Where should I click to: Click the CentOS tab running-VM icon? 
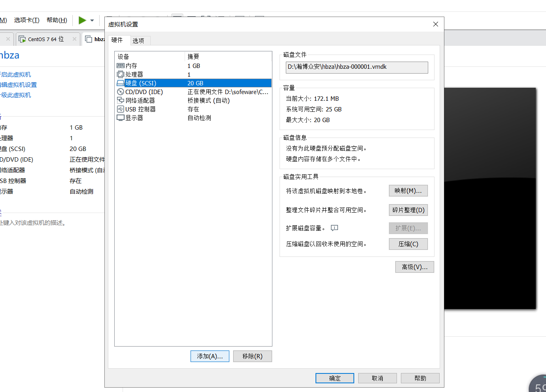point(22,39)
